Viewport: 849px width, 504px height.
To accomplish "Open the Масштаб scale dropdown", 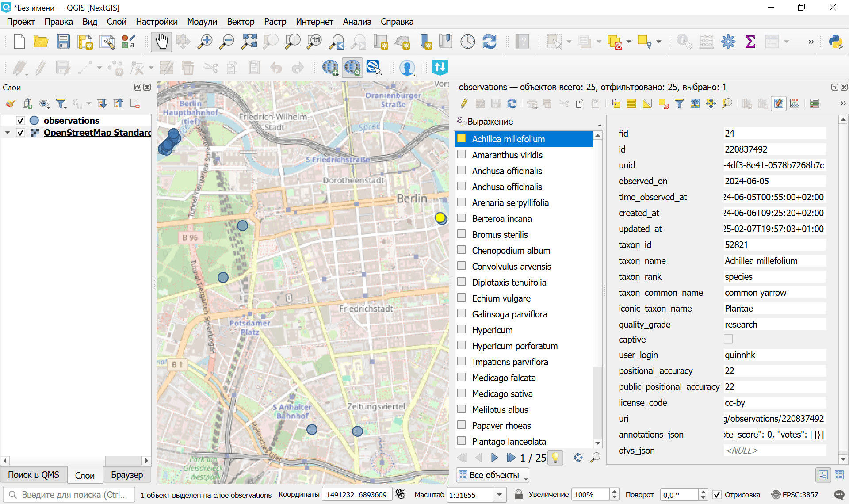I will coord(499,495).
